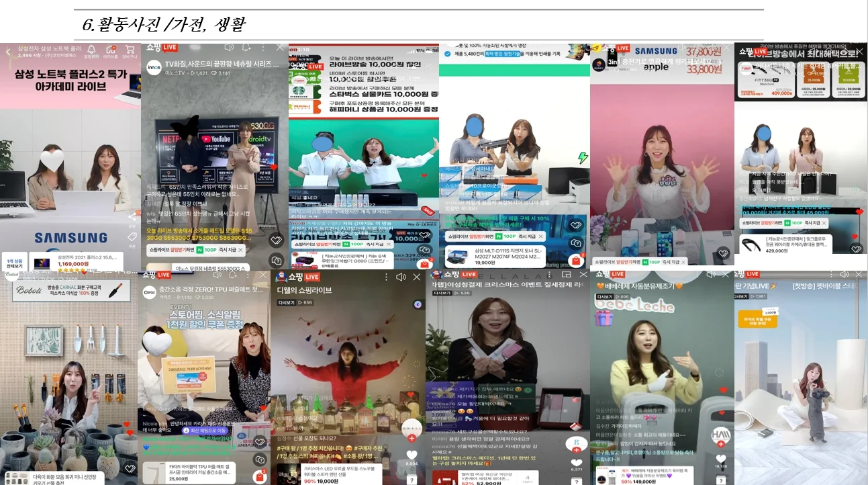The image size is (868, 485).
Task: Open 알림받기 bell in Samsung notebook live header
Action: 92,50
